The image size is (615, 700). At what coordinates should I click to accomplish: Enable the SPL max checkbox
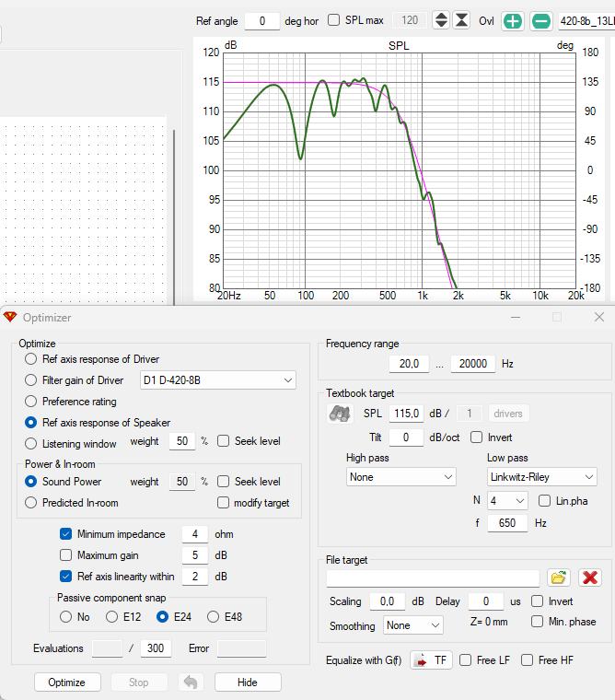pos(333,20)
